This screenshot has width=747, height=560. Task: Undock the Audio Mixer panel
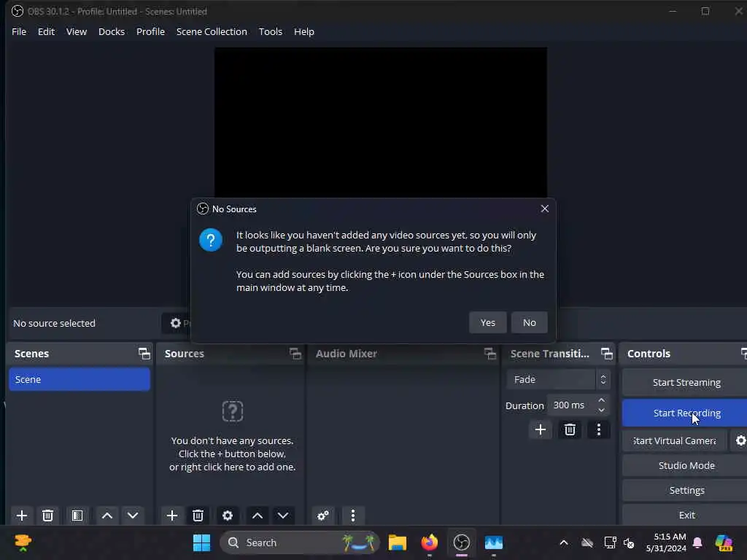pos(489,354)
